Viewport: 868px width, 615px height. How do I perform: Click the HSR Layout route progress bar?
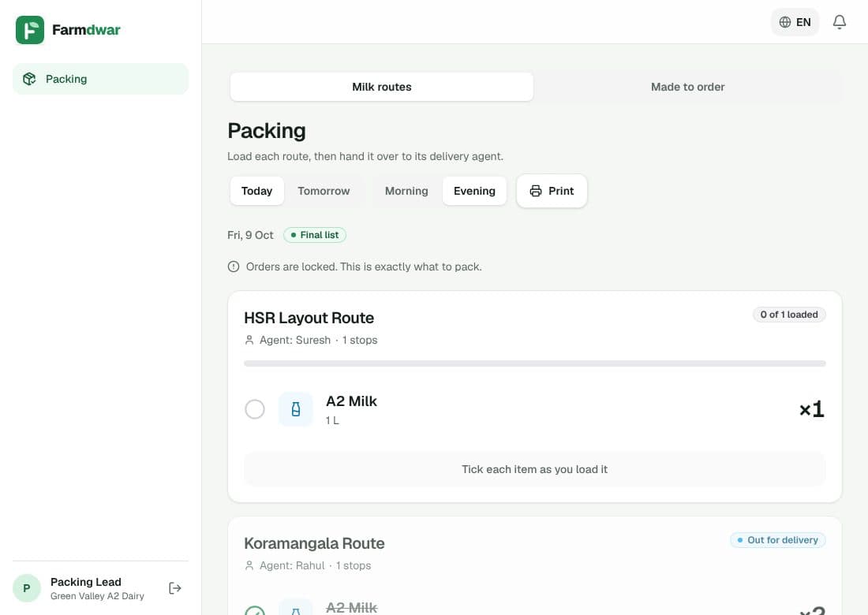tap(535, 364)
